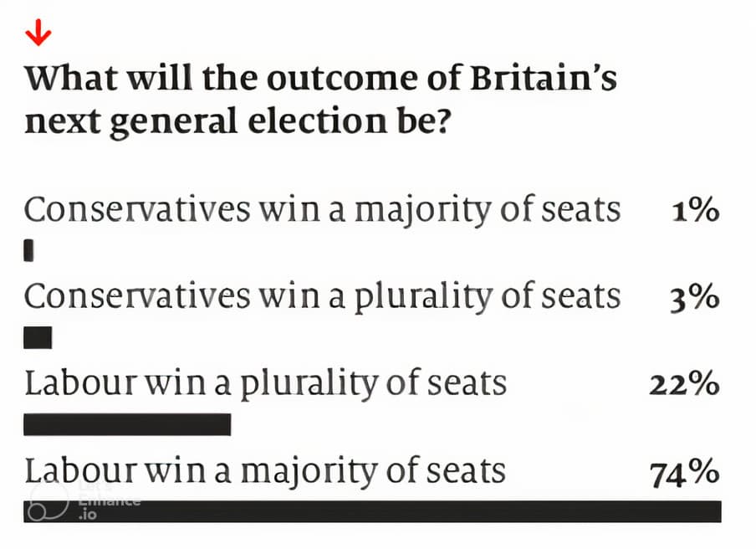Select 'Conservatives win a majority of seats'
Screen dimensions: 756x549
pyautogui.click(x=322, y=209)
